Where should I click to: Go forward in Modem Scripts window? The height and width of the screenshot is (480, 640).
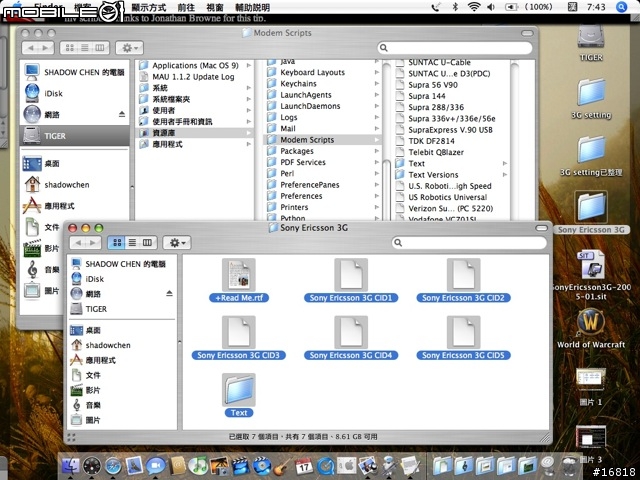(x=46, y=48)
